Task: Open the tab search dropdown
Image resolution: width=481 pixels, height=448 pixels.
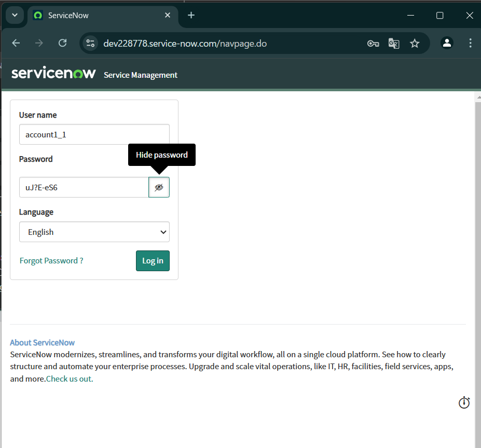Action: click(x=15, y=15)
